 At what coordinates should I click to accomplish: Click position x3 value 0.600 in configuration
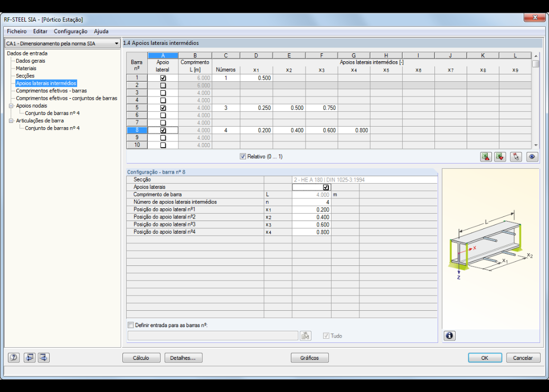[x=311, y=225]
